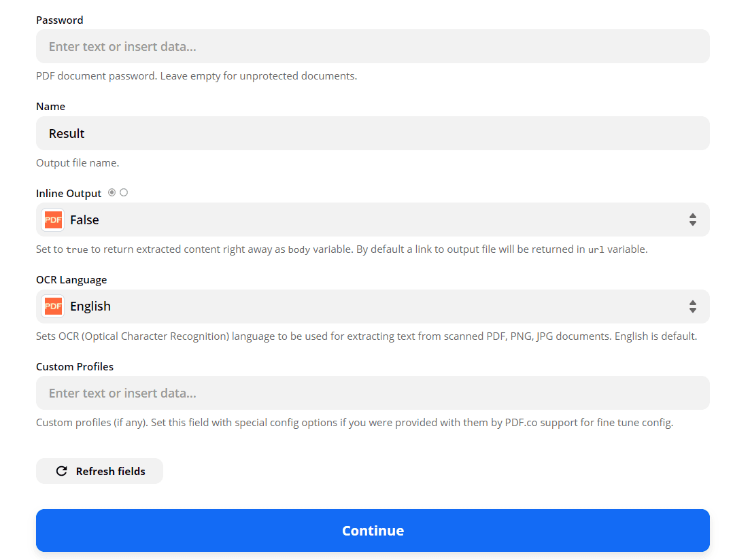Click the Name field containing Result
This screenshot has height=560, width=750.
373,133
